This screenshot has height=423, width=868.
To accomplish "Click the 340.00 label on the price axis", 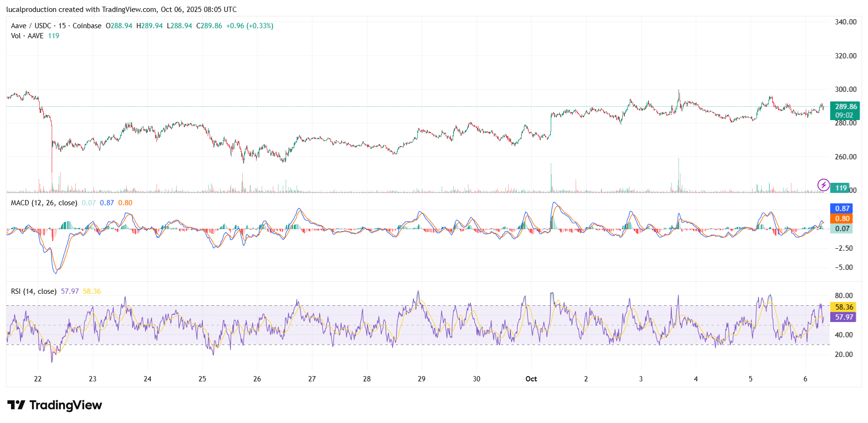I will [x=846, y=22].
